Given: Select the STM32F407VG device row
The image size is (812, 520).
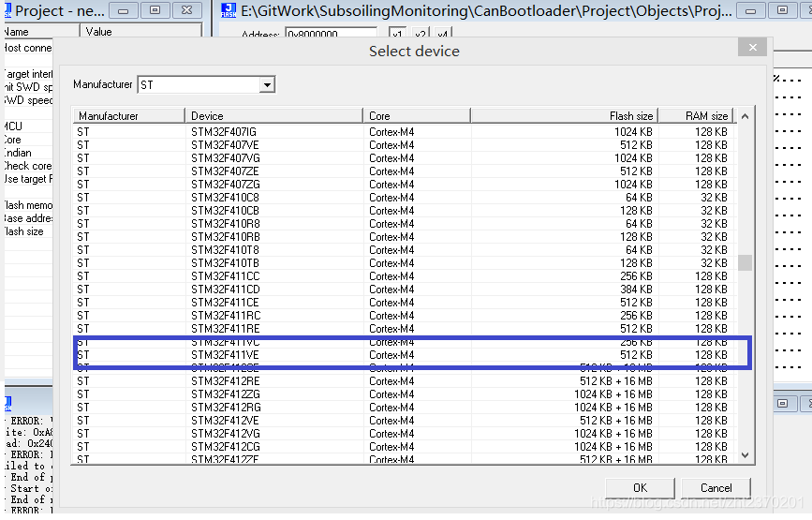Looking at the screenshot, I should (404, 158).
